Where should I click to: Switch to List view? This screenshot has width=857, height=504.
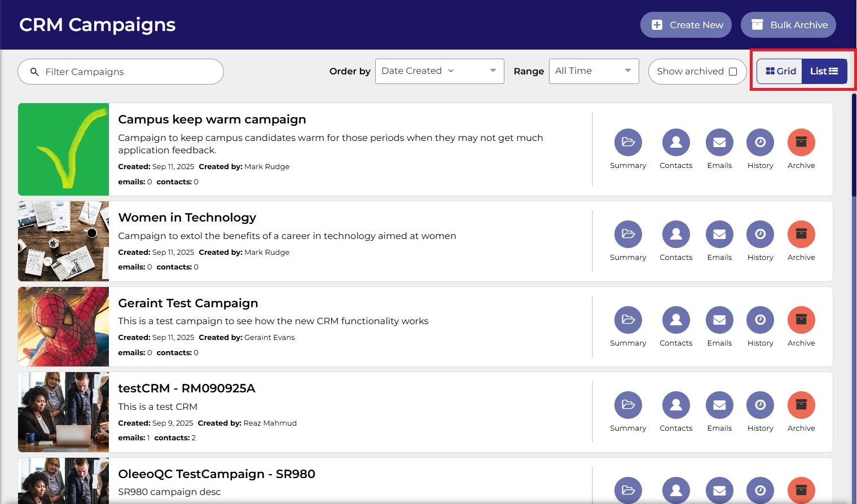click(824, 71)
